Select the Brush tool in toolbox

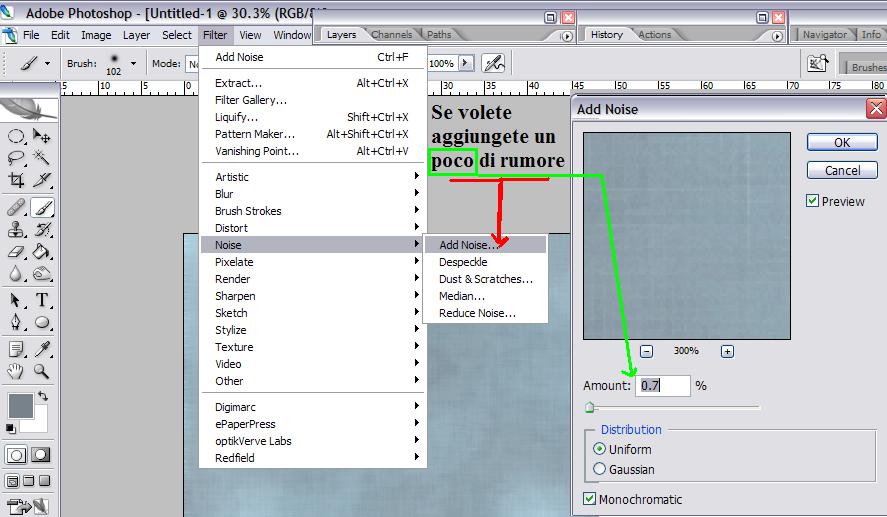pos(41,208)
